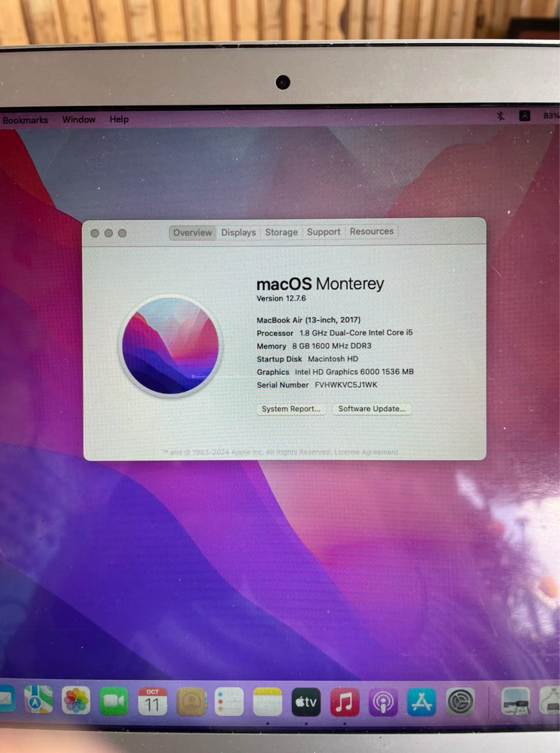Click the Version 12.7.6 text

coord(281,299)
